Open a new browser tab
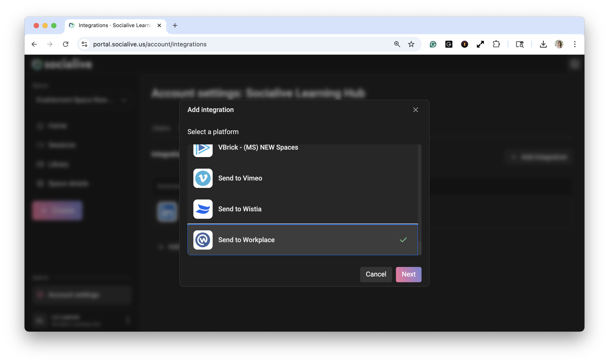 coord(175,26)
